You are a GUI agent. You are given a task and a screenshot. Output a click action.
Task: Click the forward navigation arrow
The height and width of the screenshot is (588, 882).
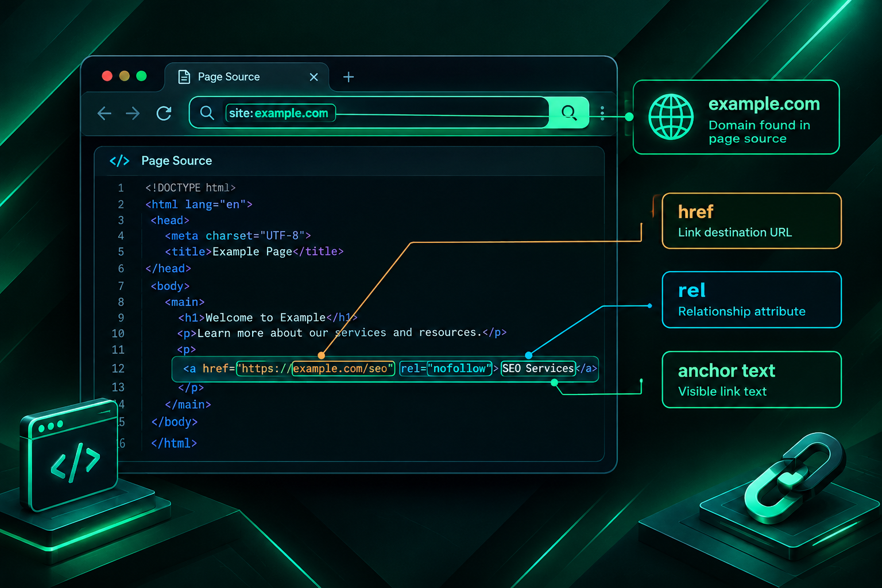133,113
